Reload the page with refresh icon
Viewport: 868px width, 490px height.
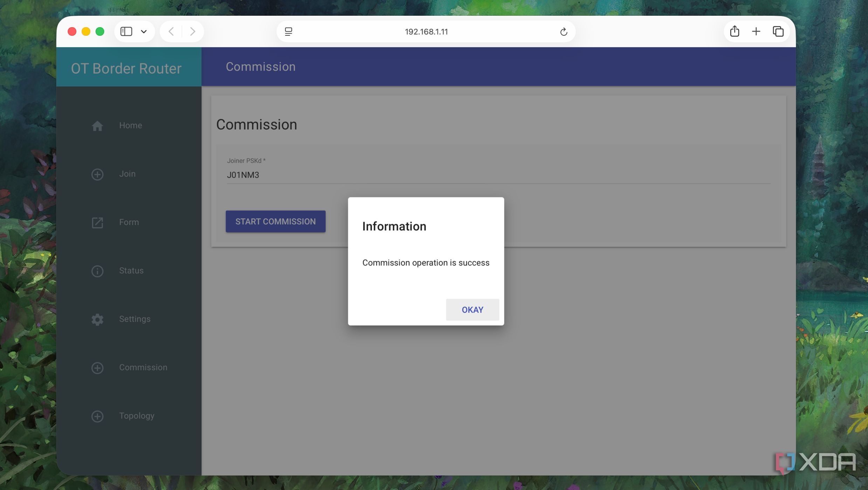point(563,31)
